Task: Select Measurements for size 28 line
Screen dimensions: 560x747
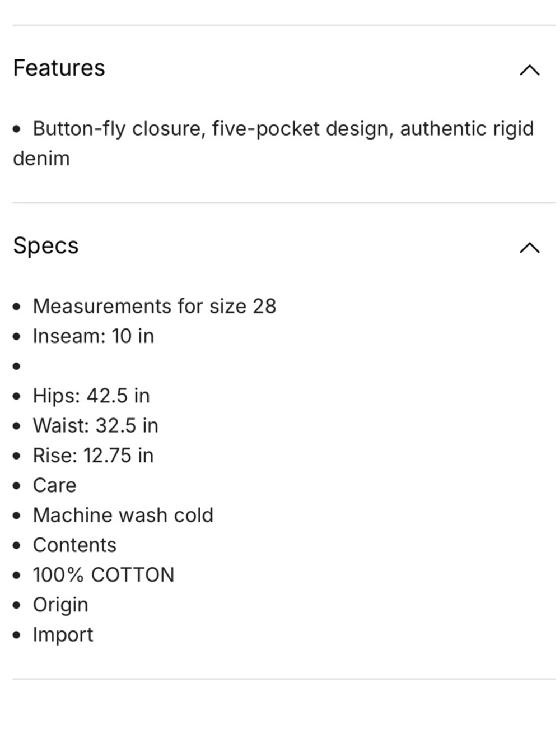Action: [x=155, y=306]
